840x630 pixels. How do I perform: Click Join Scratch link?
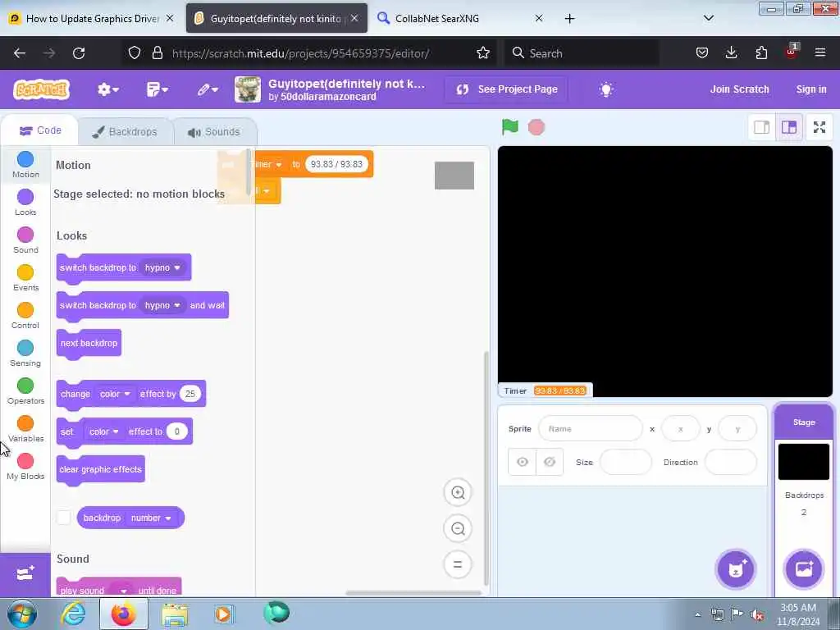(x=739, y=89)
